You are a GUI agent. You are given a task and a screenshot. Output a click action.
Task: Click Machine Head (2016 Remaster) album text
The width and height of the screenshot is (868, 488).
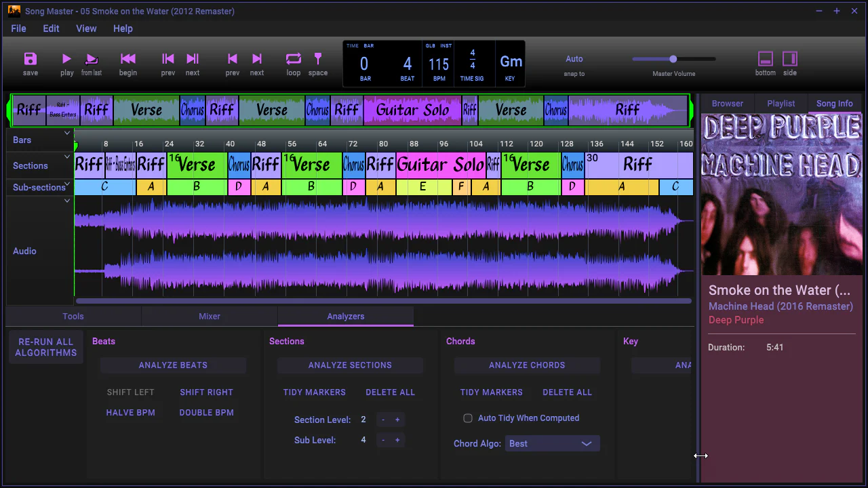(x=781, y=306)
